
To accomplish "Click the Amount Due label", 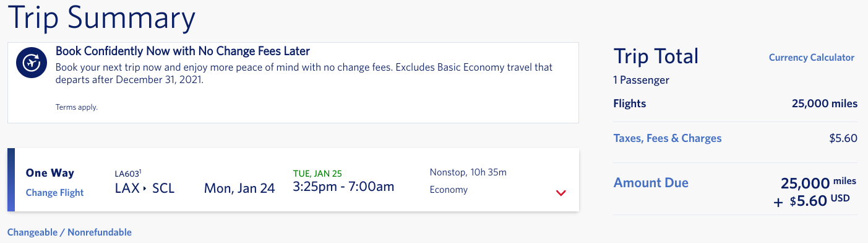I will tap(651, 183).
